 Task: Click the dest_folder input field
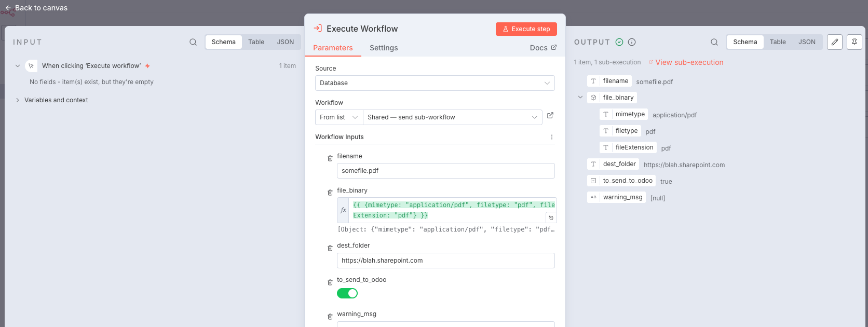(x=445, y=261)
